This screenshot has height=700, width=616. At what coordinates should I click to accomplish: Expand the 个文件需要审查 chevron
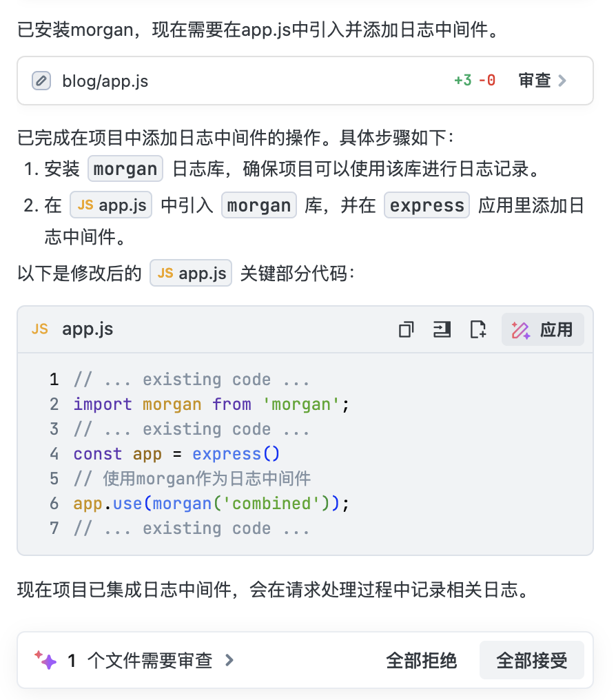pos(229,661)
